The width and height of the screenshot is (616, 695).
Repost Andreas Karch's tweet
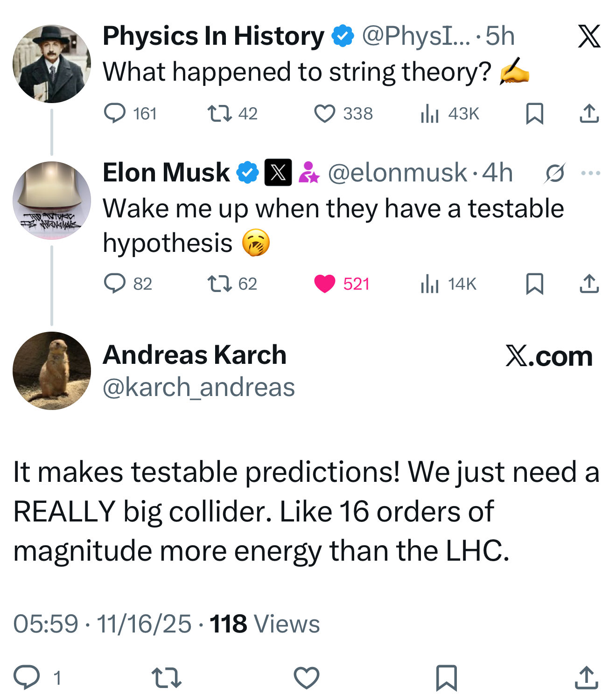pos(167,677)
